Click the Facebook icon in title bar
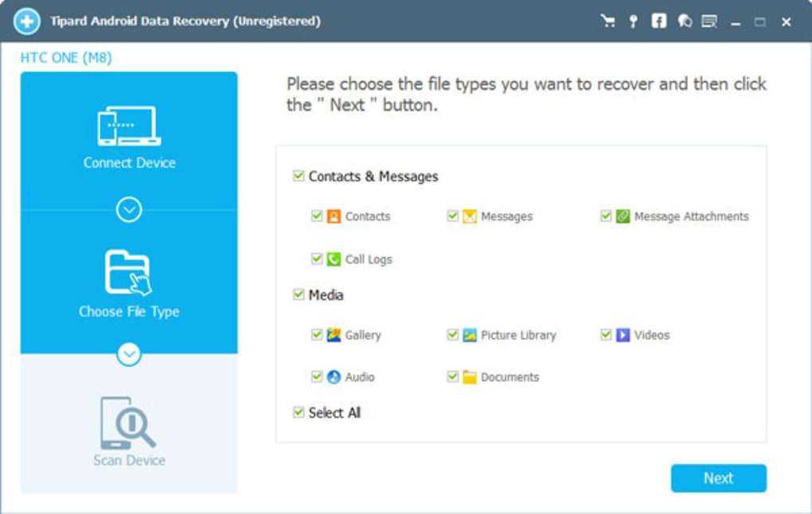Viewport: 812px width, 514px height. [x=658, y=21]
